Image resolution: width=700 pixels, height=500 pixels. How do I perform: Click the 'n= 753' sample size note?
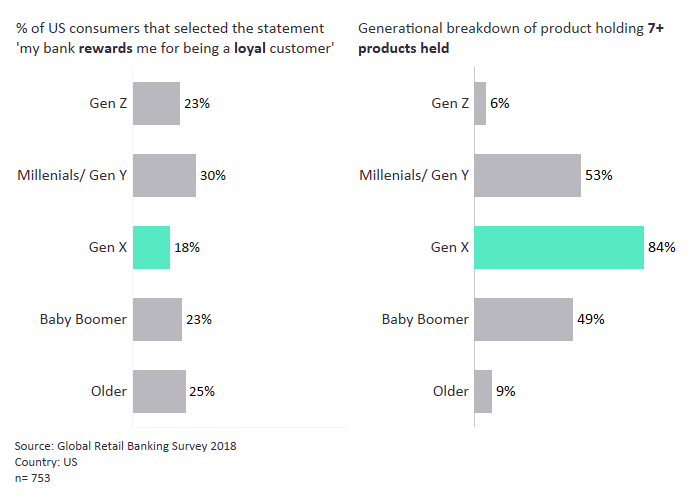coord(33,478)
